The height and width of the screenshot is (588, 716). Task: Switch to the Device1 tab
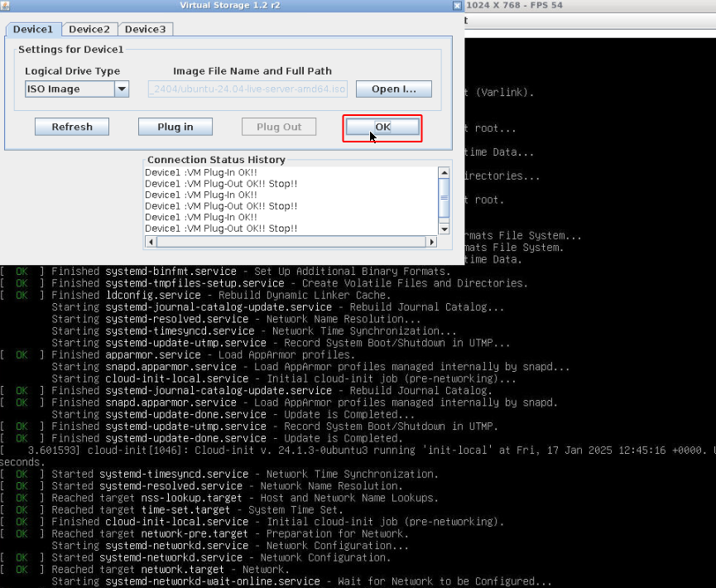tap(32, 29)
